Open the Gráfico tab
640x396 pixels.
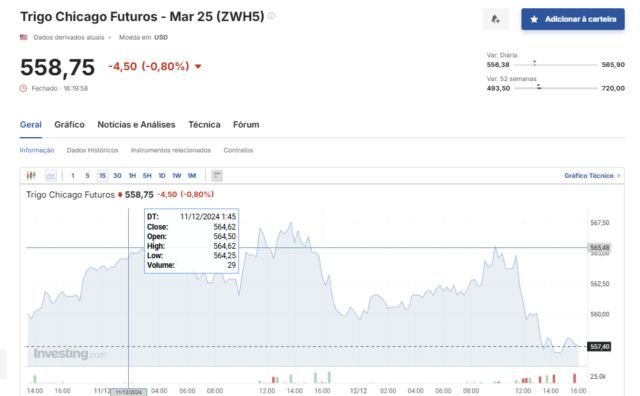pos(69,125)
